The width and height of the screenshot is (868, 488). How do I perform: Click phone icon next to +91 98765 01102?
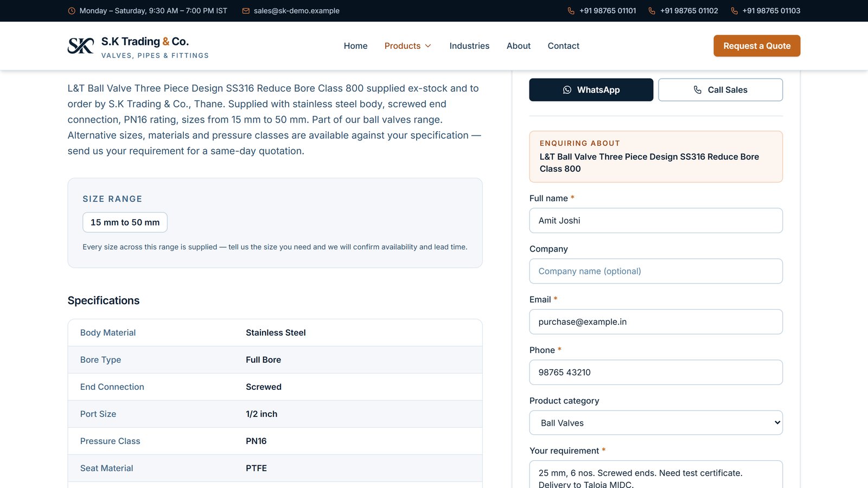(652, 11)
